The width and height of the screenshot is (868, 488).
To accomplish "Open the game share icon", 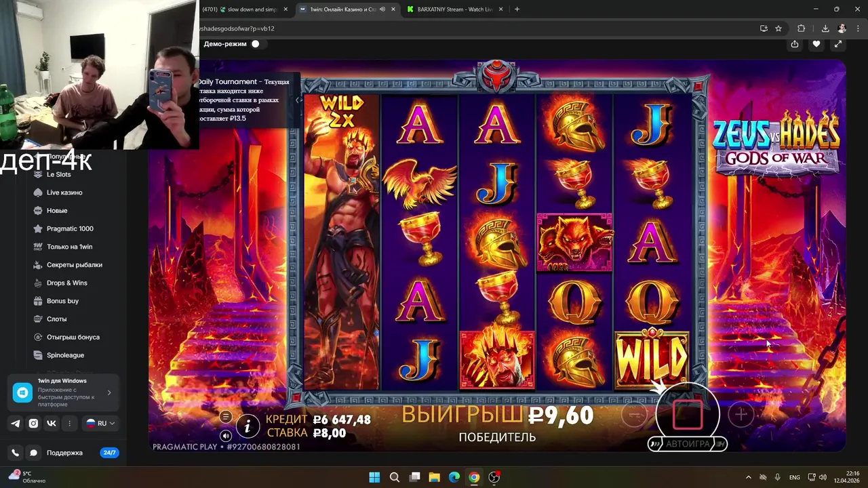I will [x=795, y=44].
